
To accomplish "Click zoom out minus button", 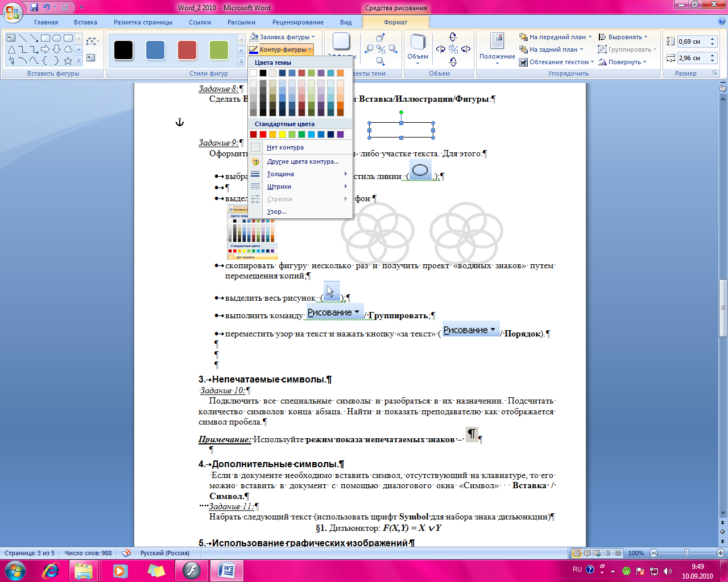I will (653, 553).
